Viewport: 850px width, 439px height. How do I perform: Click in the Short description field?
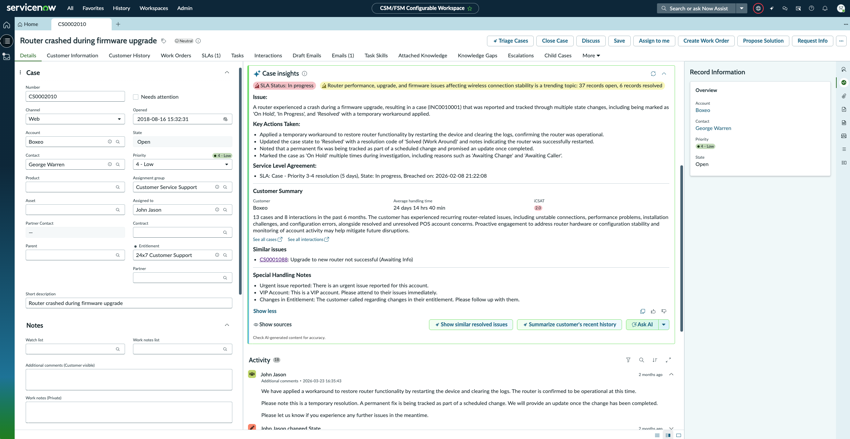[x=129, y=303]
